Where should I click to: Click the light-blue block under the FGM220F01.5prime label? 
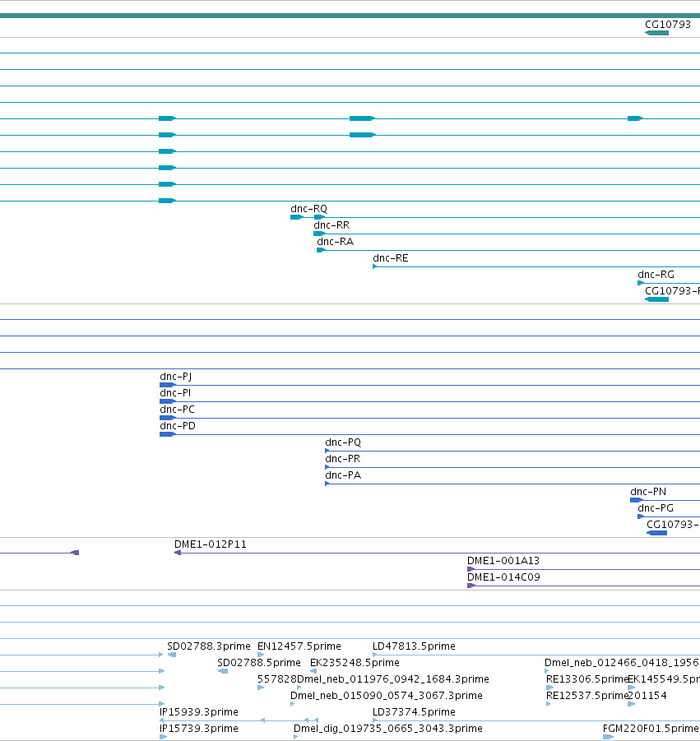coord(609,737)
